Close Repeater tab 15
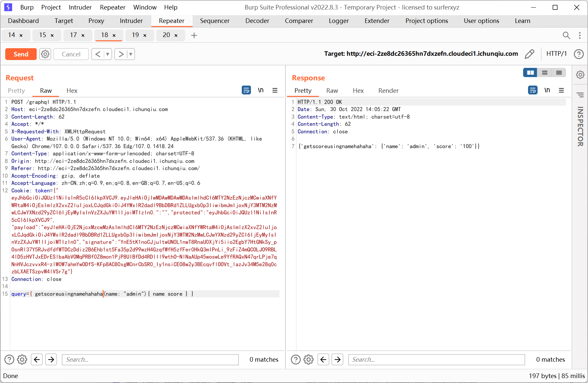Image resolution: width=588 pixels, height=383 pixels. (52, 35)
